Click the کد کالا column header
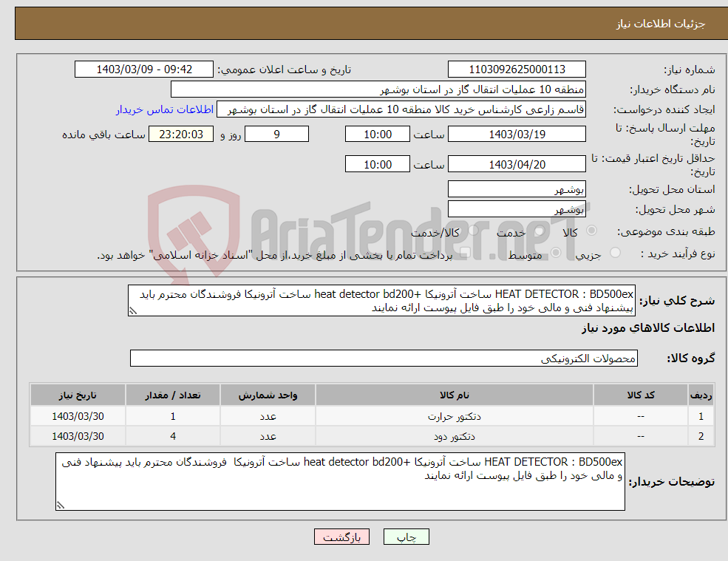The height and width of the screenshot is (561, 728). pos(641,395)
